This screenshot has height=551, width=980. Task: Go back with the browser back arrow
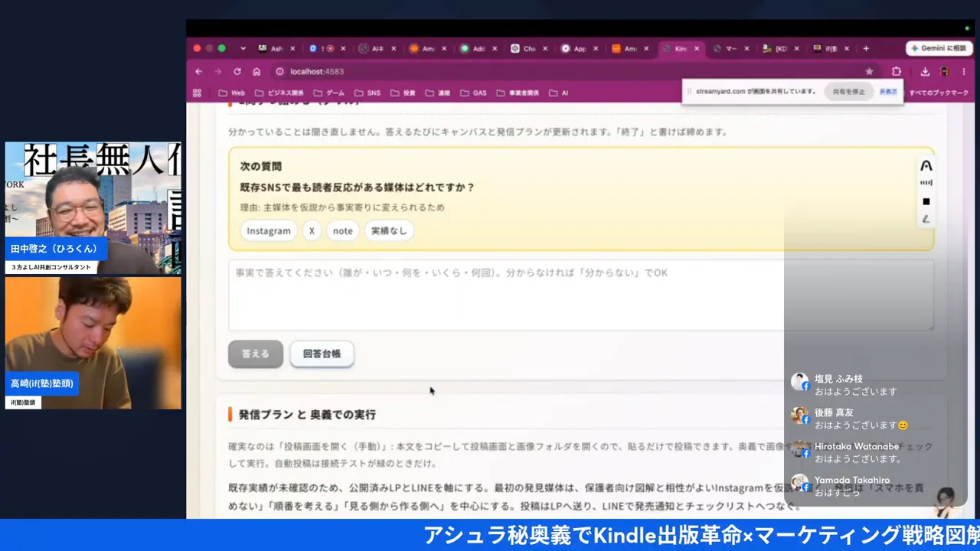pyautogui.click(x=199, y=71)
